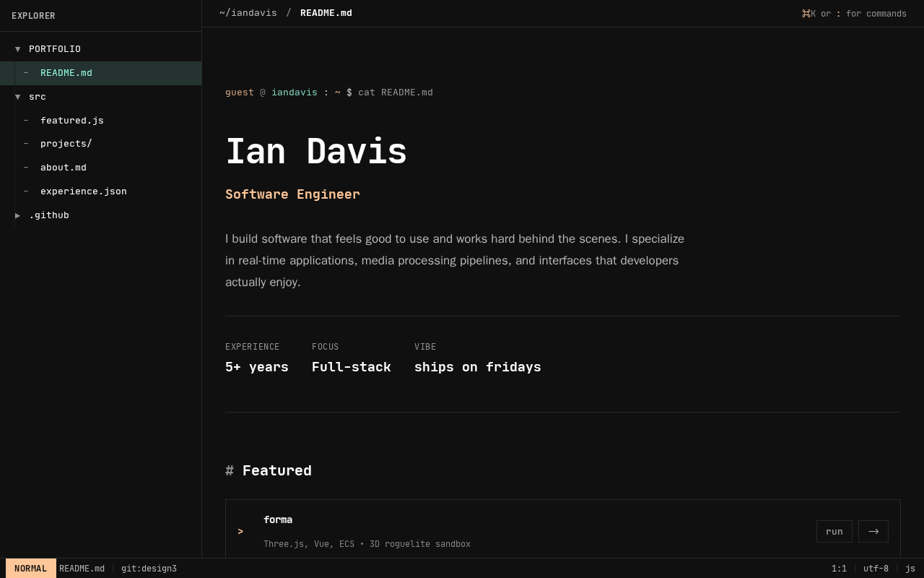The width and height of the screenshot is (924, 578).
Task: Open featured.js file
Action: point(72,121)
